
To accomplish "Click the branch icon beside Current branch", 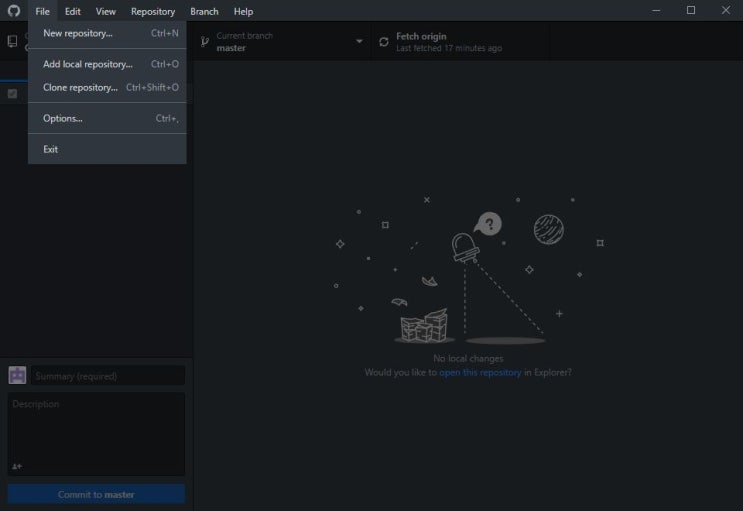I will (205, 42).
